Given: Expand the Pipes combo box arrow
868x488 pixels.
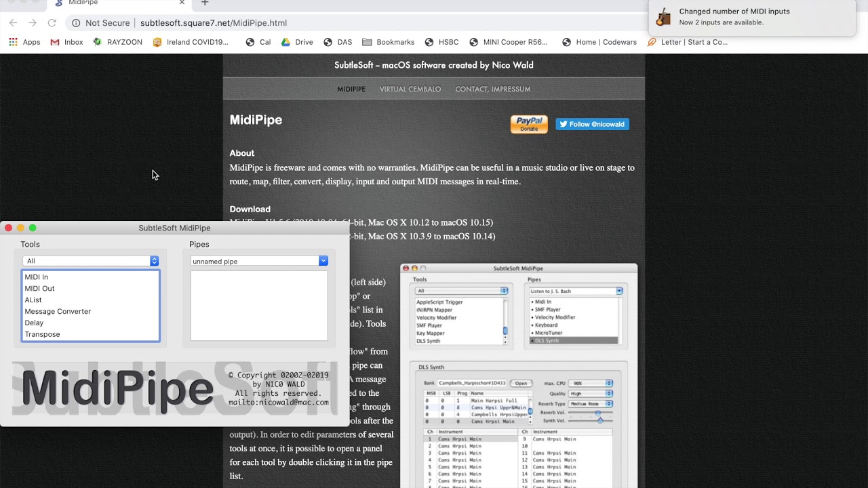Looking at the screenshot, I should pyautogui.click(x=323, y=261).
